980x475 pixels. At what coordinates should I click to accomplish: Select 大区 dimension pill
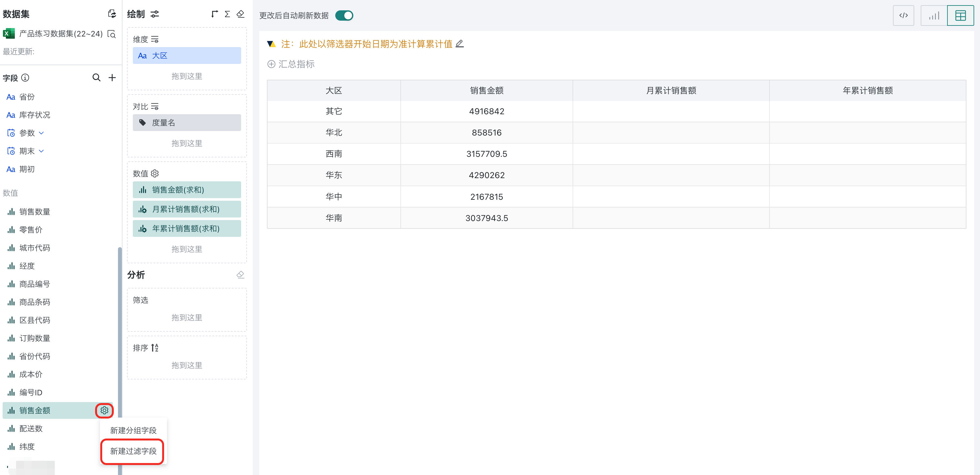click(x=186, y=56)
